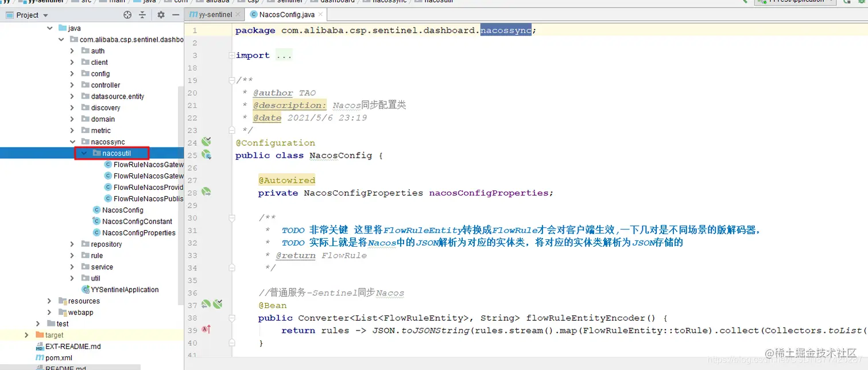Open Project panel settings gear

(x=161, y=15)
